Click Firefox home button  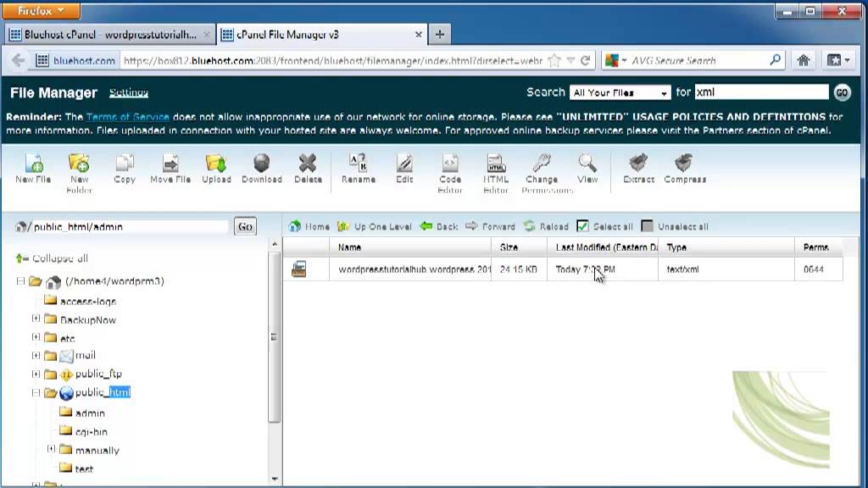pos(804,60)
